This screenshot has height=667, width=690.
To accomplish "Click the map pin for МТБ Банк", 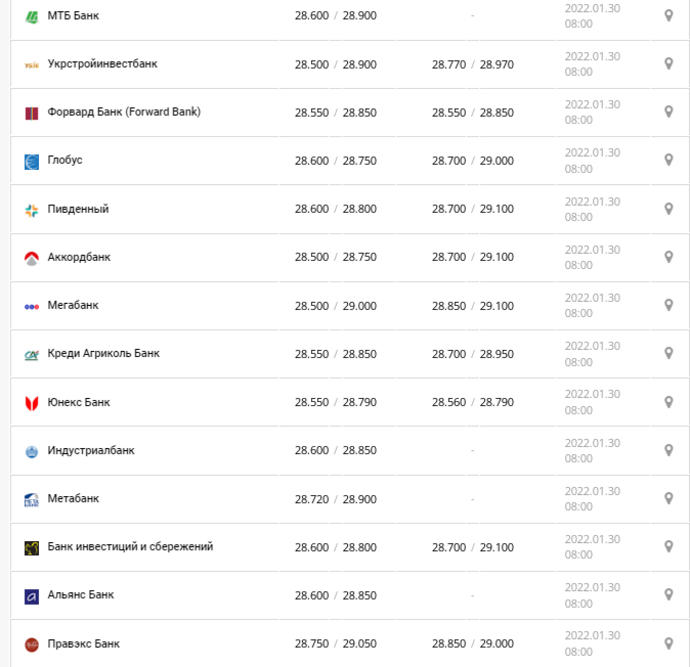I will [x=669, y=16].
